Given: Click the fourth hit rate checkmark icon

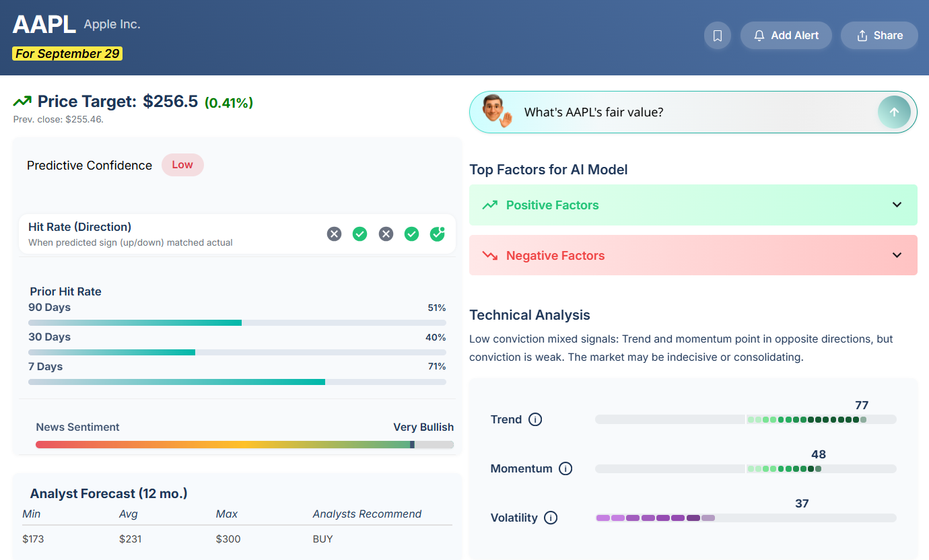Looking at the screenshot, I should click(x=411, y=234).
